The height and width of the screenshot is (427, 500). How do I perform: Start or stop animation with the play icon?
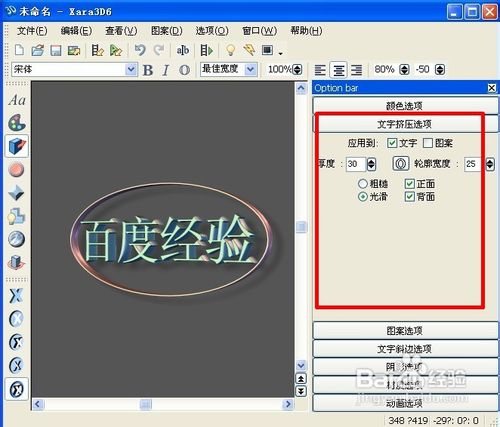coord(206,50)
